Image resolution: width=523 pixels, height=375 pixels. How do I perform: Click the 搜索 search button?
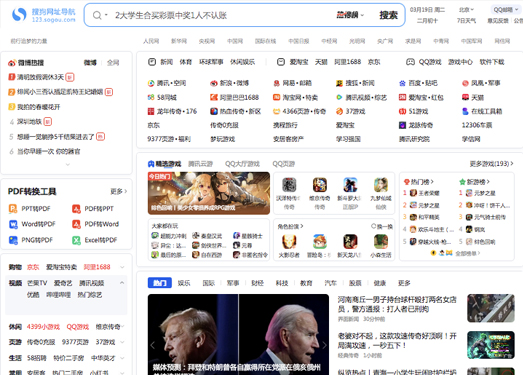(x=388, y=15)
